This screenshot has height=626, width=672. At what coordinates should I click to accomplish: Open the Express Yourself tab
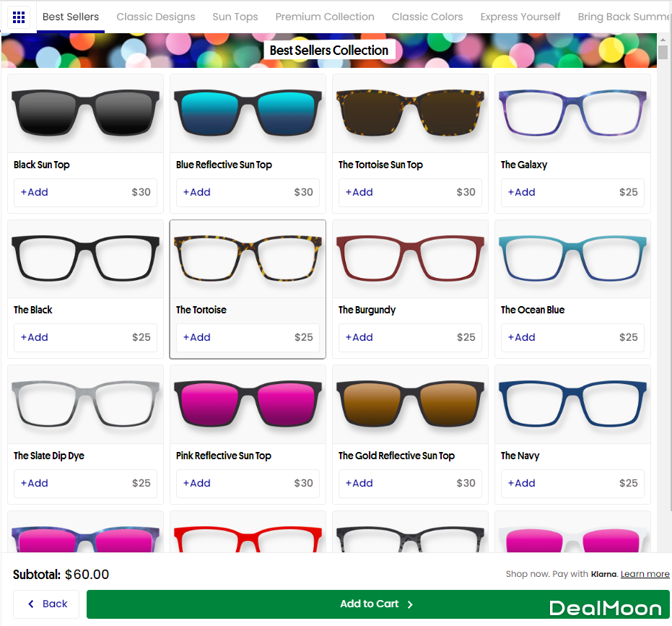(520, 17)
